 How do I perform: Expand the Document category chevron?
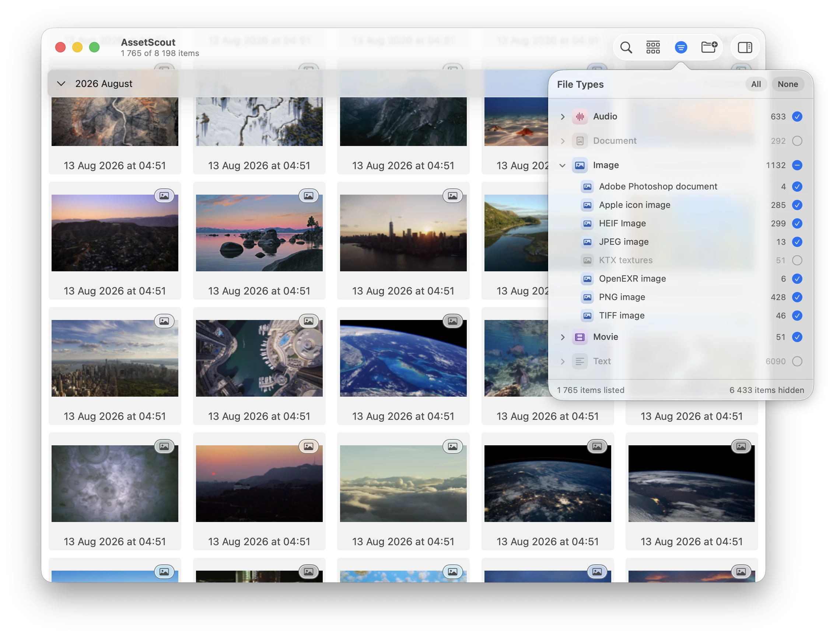(563, 141)
